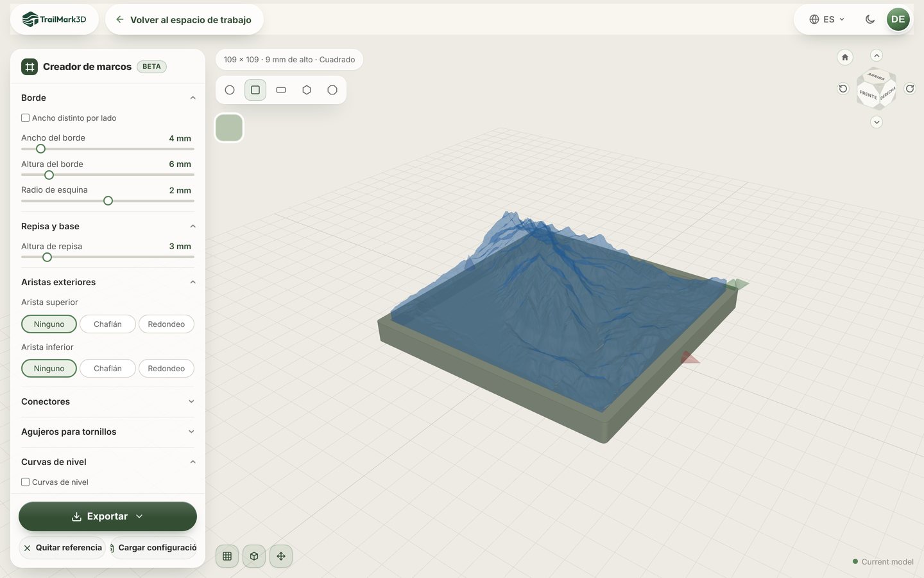Pick the hexagon frame shape
Image resolution: width=924 pixels, height=578 pixels.
[x=307, y=90]
